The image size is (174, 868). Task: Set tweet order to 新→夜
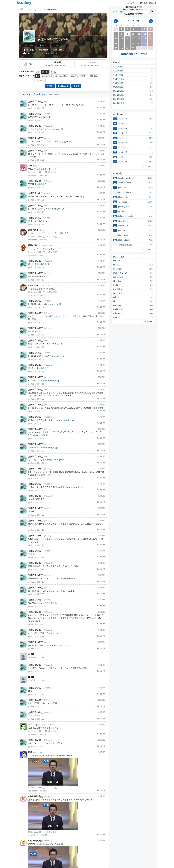click(x=45, y=72)
